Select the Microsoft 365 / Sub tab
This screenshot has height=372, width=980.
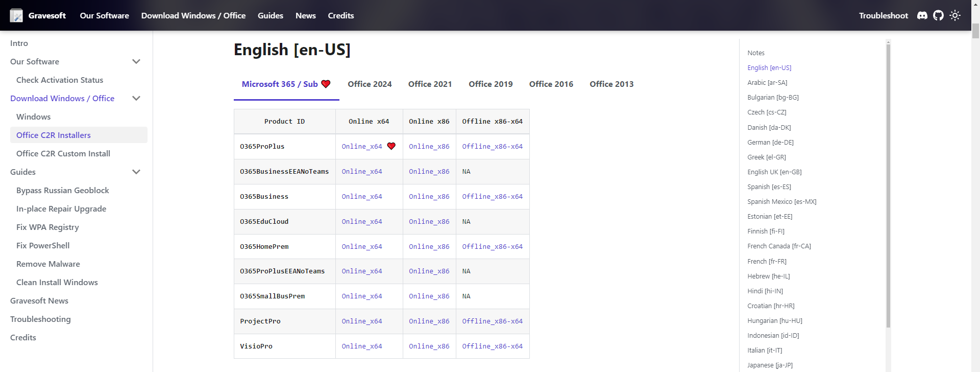coord(286,84)
